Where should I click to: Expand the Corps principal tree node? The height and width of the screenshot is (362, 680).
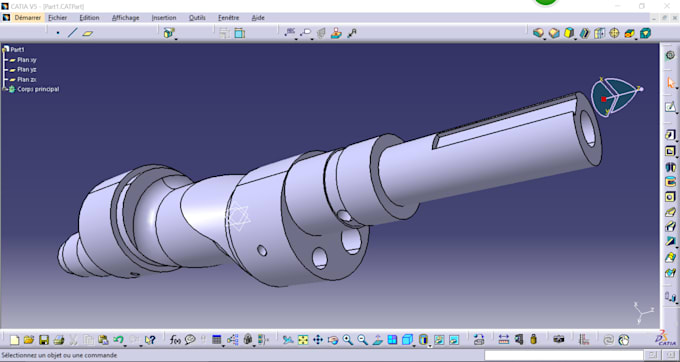pos(5,89)
